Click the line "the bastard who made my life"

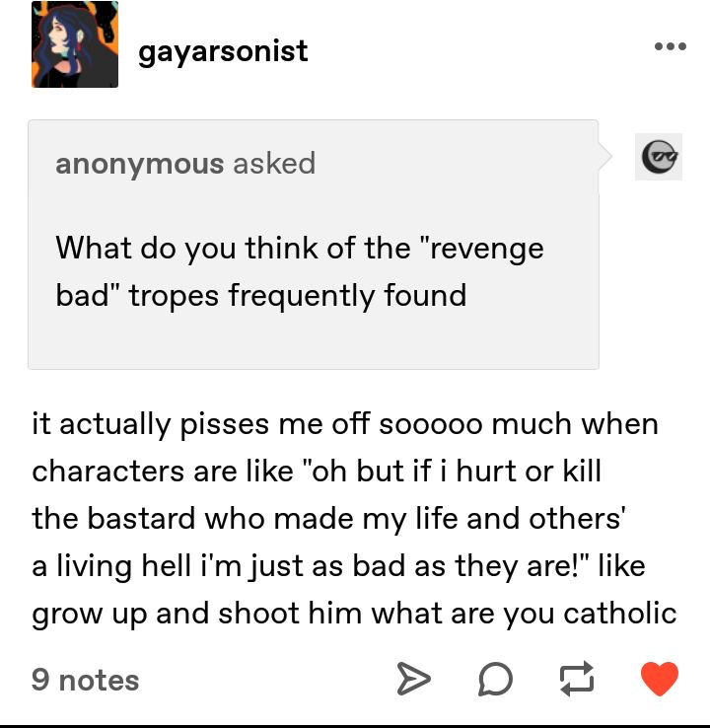click(x=329, y=519)
